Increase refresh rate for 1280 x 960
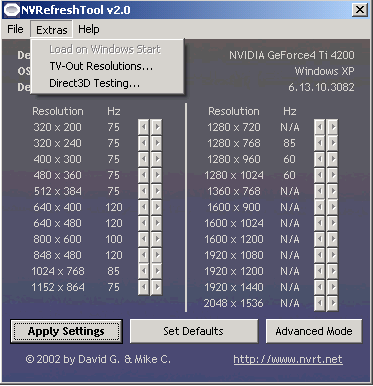This screenshot has height=386, width=373. click(x=332, y=159)
